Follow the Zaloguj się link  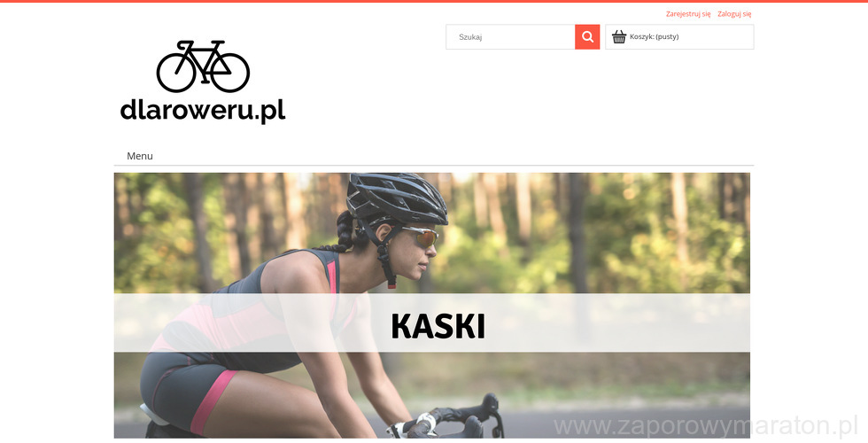coord(734,14)
